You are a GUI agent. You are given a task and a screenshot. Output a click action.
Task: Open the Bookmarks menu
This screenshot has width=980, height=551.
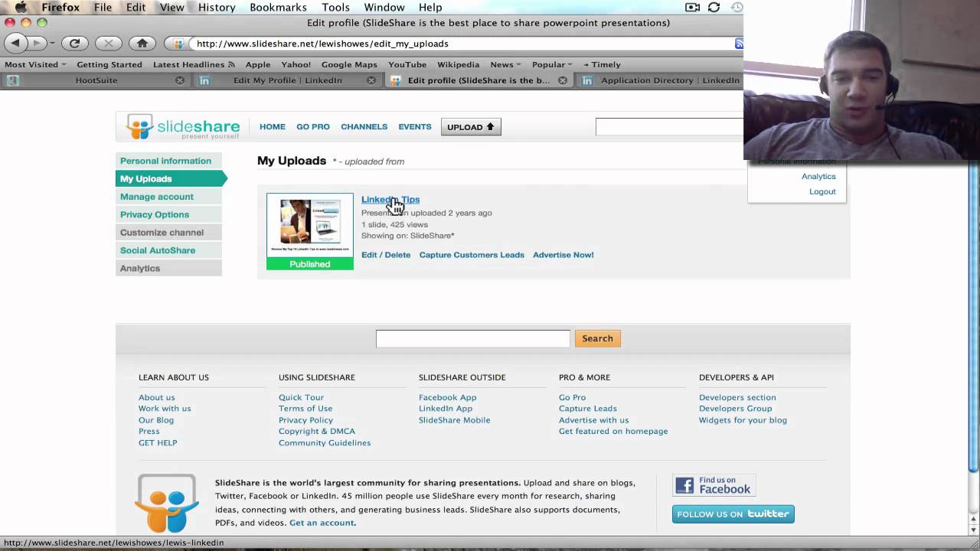tap(278, 7)
